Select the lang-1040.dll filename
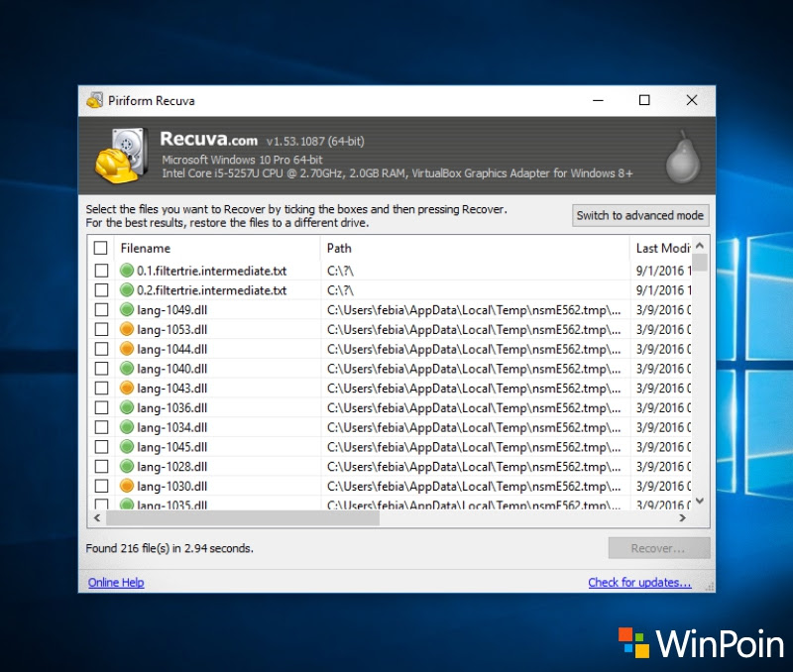Viewport: 793px width, 672px height. (171, 369)
